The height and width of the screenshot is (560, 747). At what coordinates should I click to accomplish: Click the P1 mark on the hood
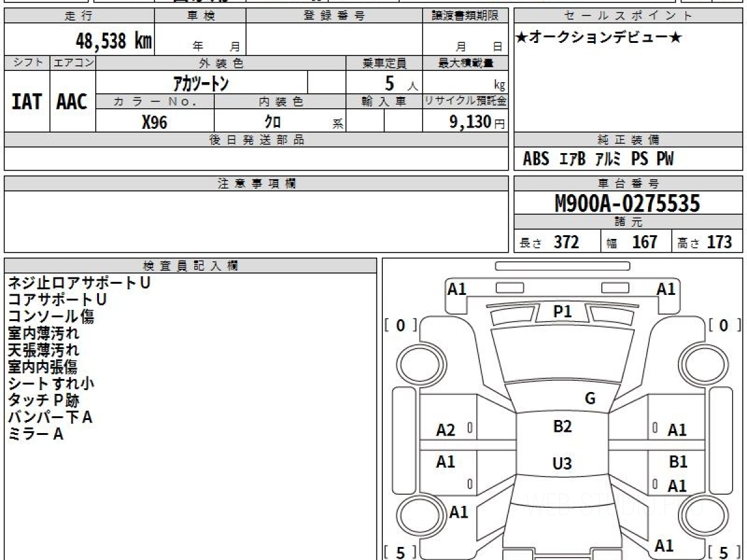[x=563, y=312]
